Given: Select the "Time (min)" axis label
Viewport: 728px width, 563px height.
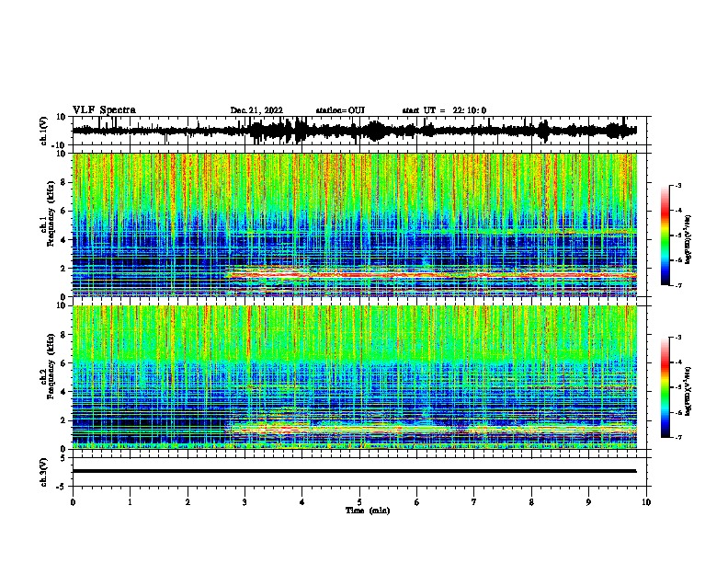Looking at the screenshot, I should point(368,511).
